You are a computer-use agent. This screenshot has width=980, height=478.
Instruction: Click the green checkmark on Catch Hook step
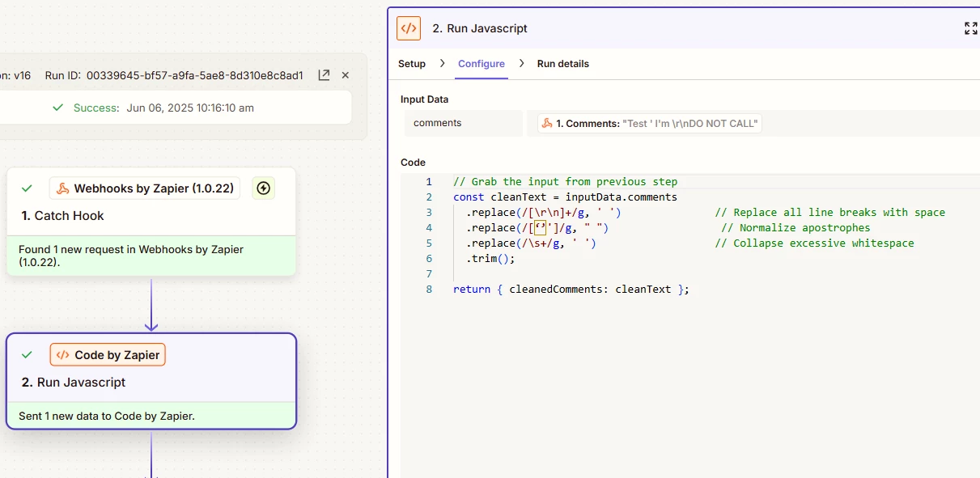click(27, 188)
